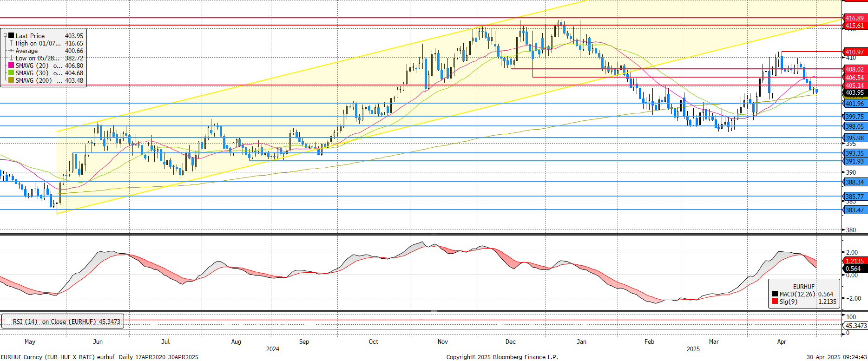Click the blue 385.77 support price tag
Image resolution: width=868 pixels, height=361 pixels.
[x=854, y=197]
